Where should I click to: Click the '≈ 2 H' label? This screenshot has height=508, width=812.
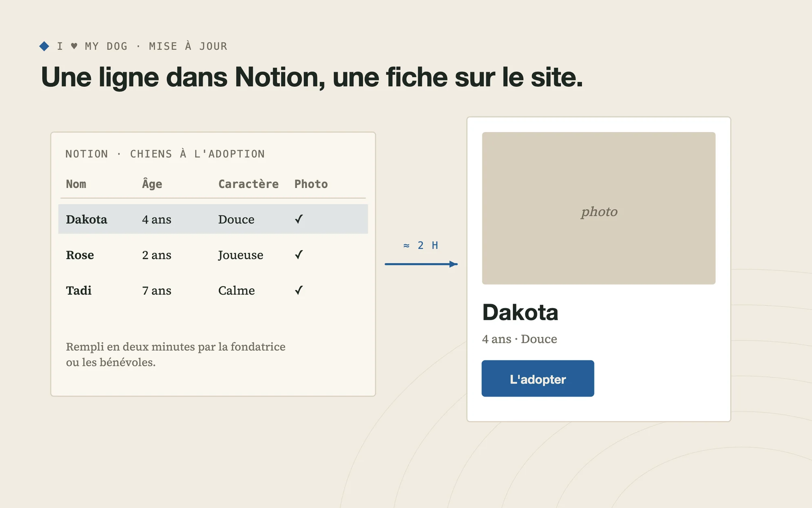point(421,245)
